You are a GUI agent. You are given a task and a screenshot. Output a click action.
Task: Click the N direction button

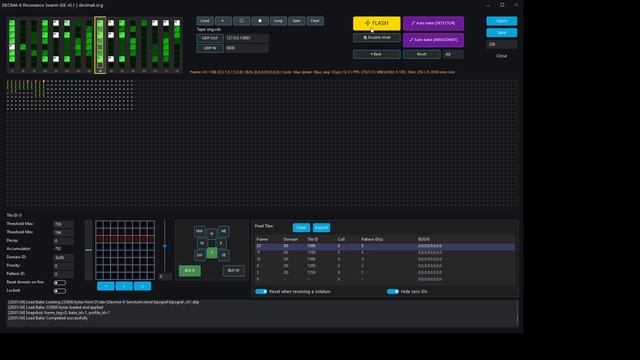pyautogui.click(x=211, y=233)
